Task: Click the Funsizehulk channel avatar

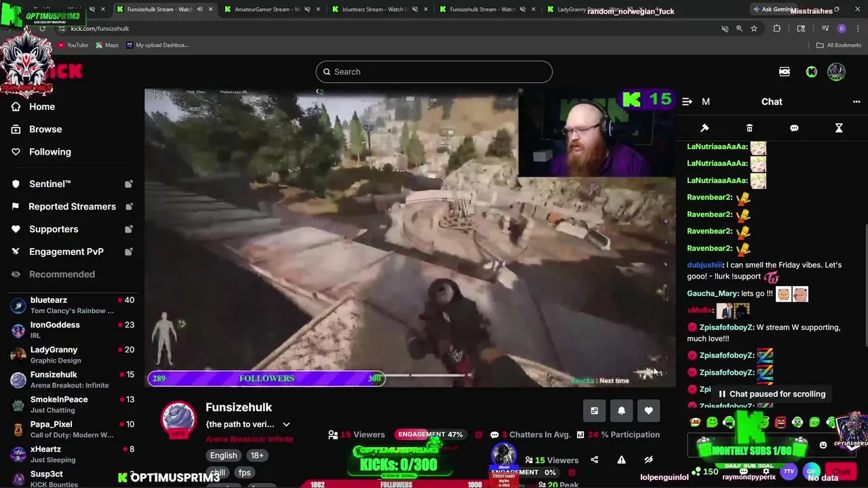Action: pos(178,418)
